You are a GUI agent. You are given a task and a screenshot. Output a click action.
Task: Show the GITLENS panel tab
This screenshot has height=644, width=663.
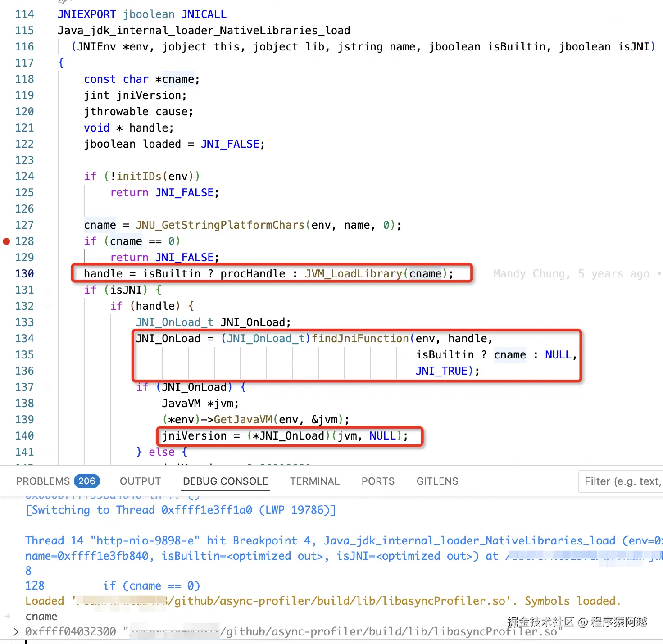pos(437,481)
